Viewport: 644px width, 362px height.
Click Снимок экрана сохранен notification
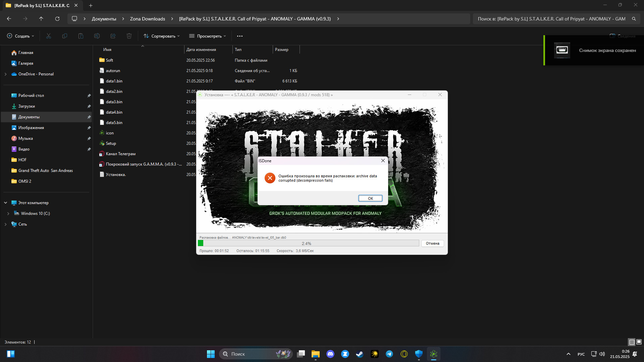[x=594, y=50]
